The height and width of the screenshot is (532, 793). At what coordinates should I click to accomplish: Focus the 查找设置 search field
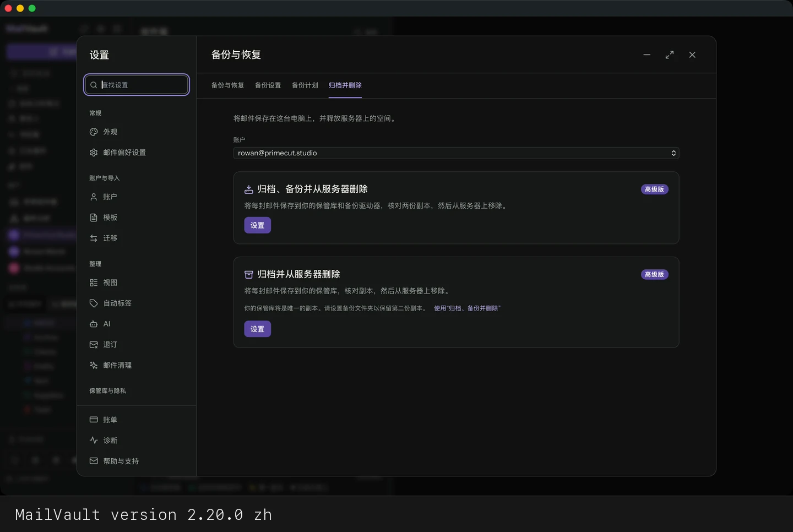(x=137, y=85)
